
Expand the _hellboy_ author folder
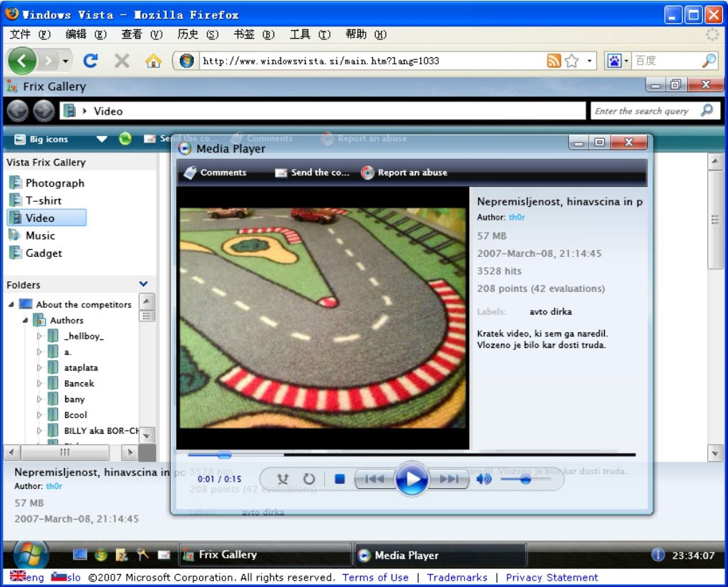click(x=39, y=336)
